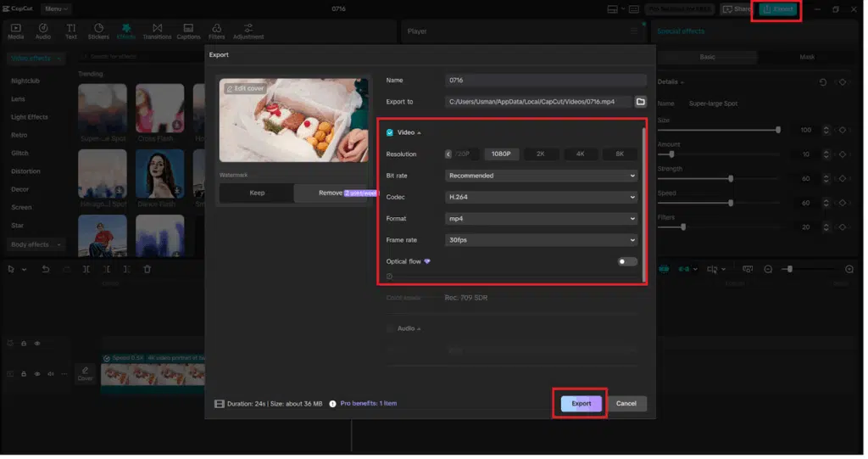
Task: Uncheck the Video export checkbox
Action: (x=390, y=132)
